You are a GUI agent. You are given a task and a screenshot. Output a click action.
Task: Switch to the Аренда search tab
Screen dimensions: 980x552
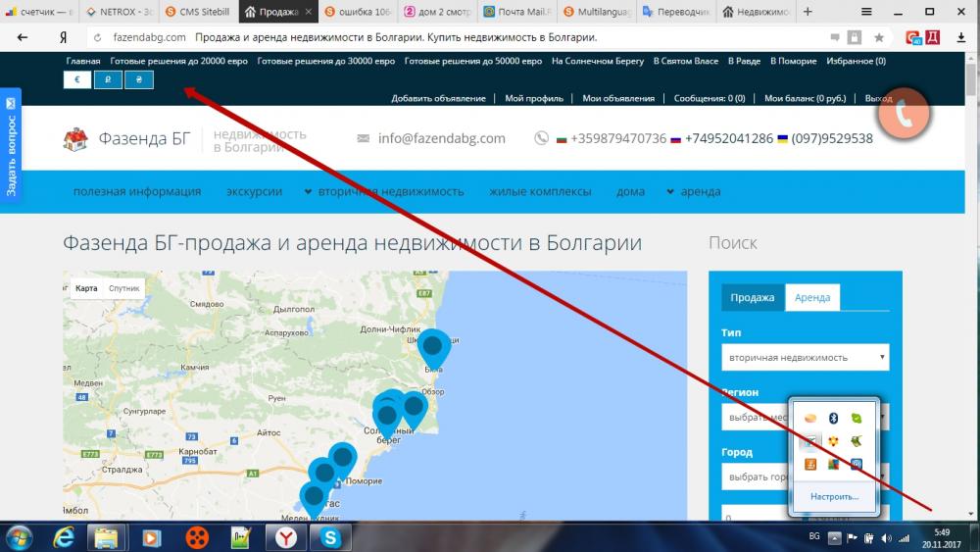tap(812, 298)
